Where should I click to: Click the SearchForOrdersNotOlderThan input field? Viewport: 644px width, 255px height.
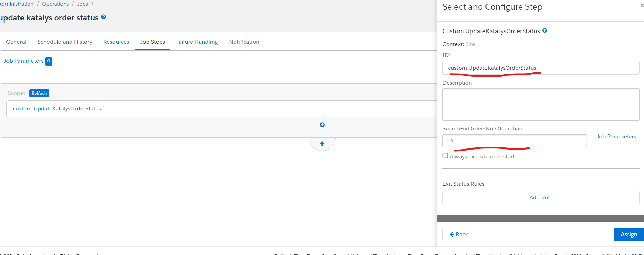(x=514, y=141)
